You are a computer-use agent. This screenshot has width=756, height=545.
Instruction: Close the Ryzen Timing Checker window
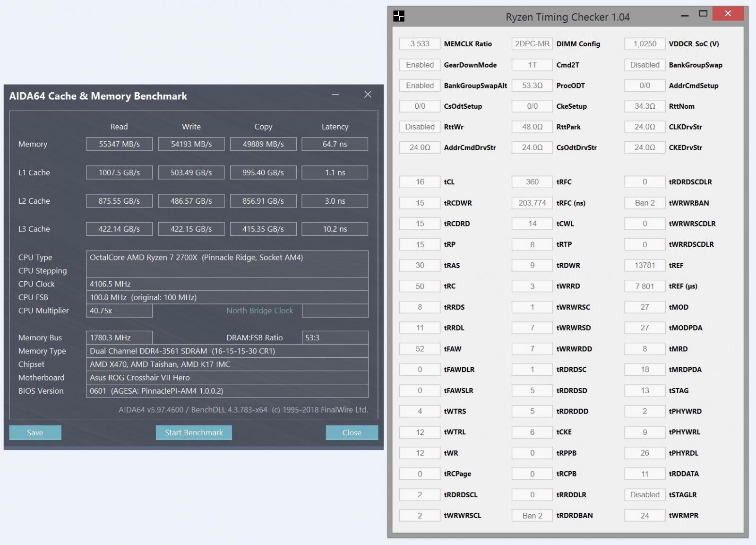click(x=728, y=14)
